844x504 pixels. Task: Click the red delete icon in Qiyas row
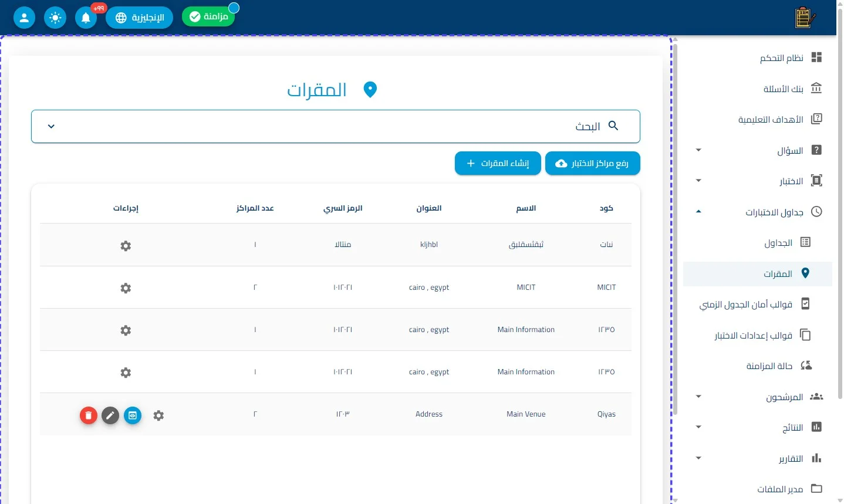click(x=89, y=415)
